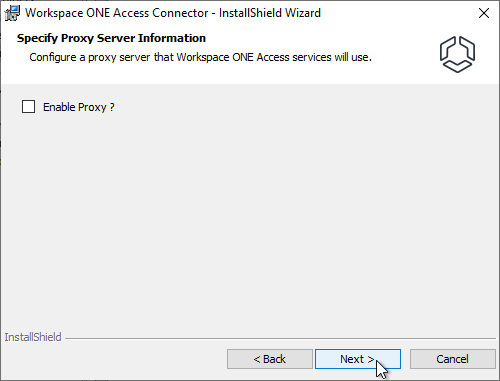500x381 pixels.
Task: Click the 'Configure a proxy server' description text
Action: coord(200,57)
